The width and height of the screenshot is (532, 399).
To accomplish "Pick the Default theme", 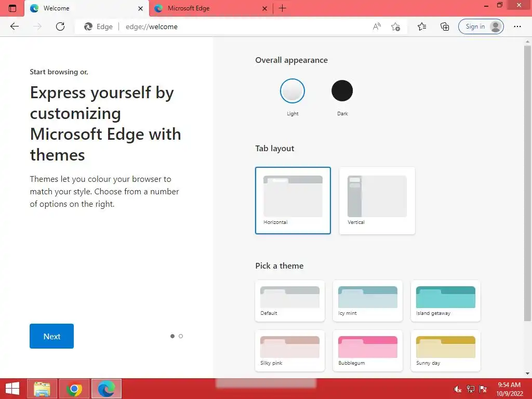I will (290, 301).
